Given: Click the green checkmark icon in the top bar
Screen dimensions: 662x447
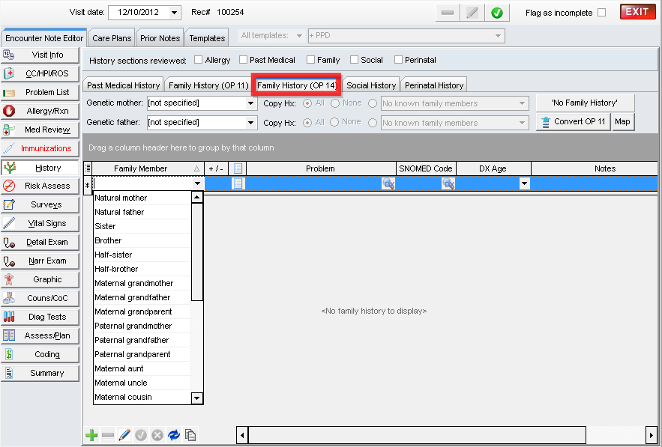Looking at the screenshot, I should point(497,13).
